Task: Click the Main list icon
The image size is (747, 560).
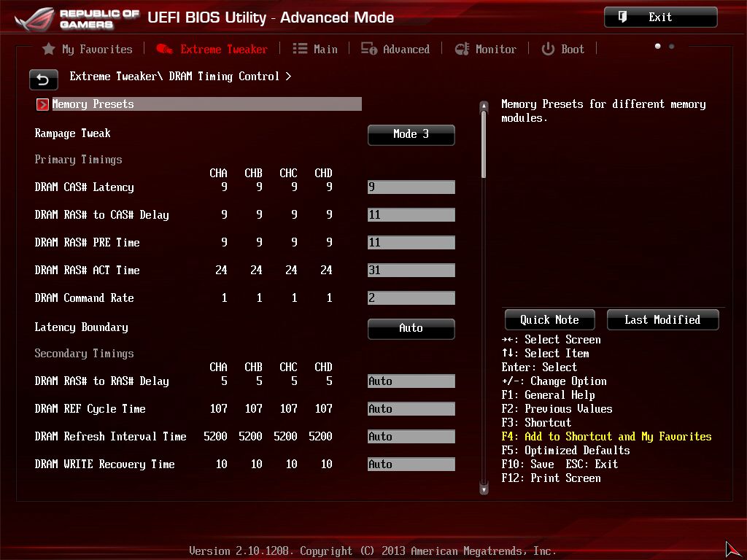Action: coord(300,49)
